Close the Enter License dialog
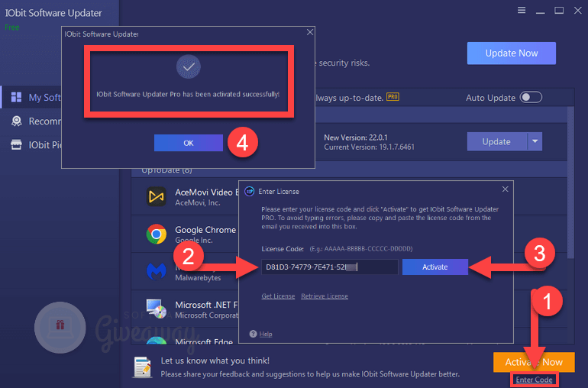 [x=505, y=189]
